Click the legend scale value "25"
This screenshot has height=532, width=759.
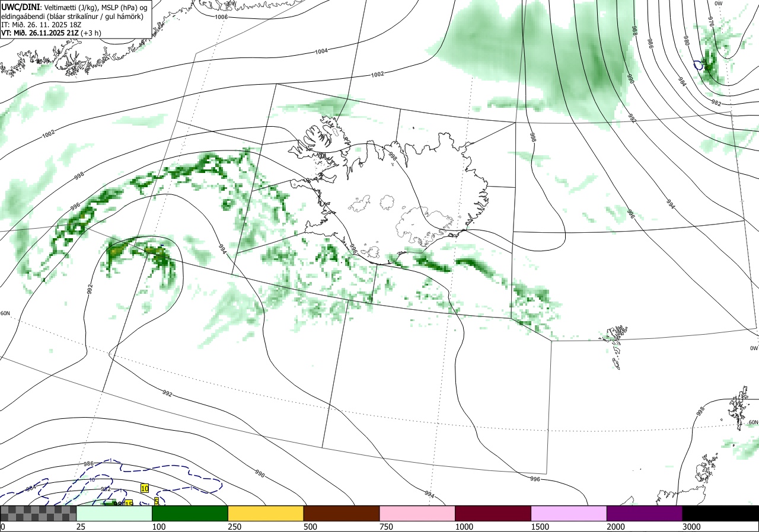(x=81, y=527)
